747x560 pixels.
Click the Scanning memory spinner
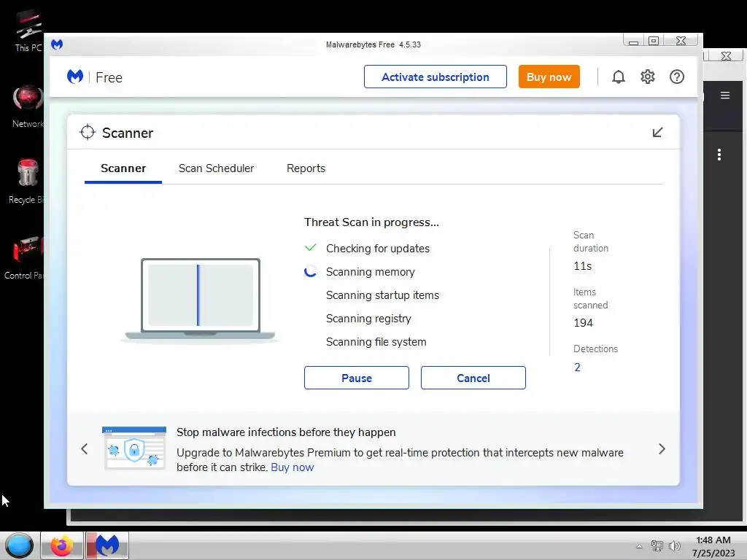(310, 271)
